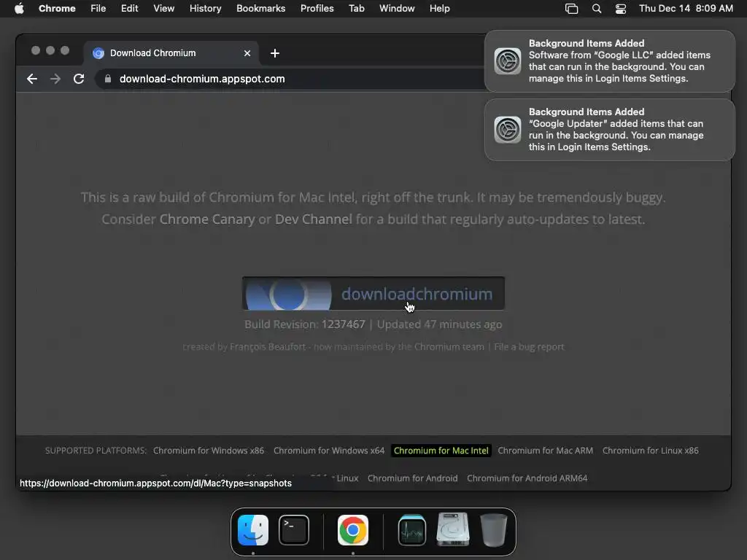Click the downloadchromium banner button
This screenshot has width=747, height=560.
click(373, 293)
